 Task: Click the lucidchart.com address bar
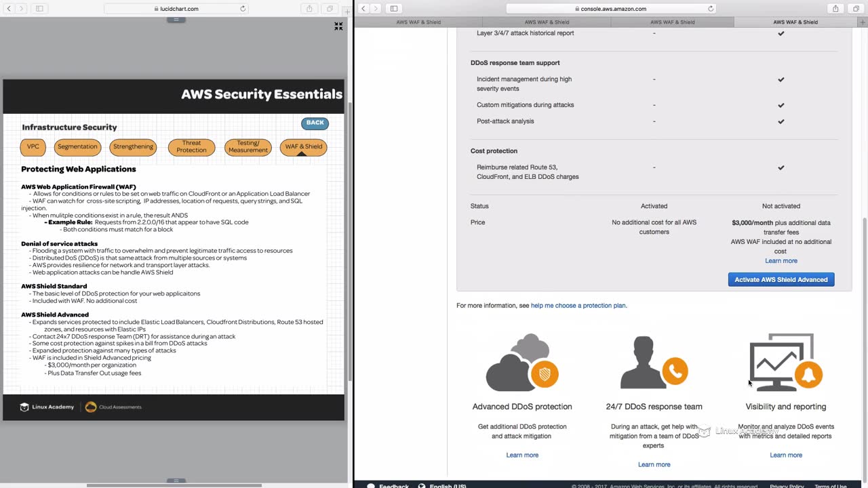pyautogui.click(x=176, y=9)
